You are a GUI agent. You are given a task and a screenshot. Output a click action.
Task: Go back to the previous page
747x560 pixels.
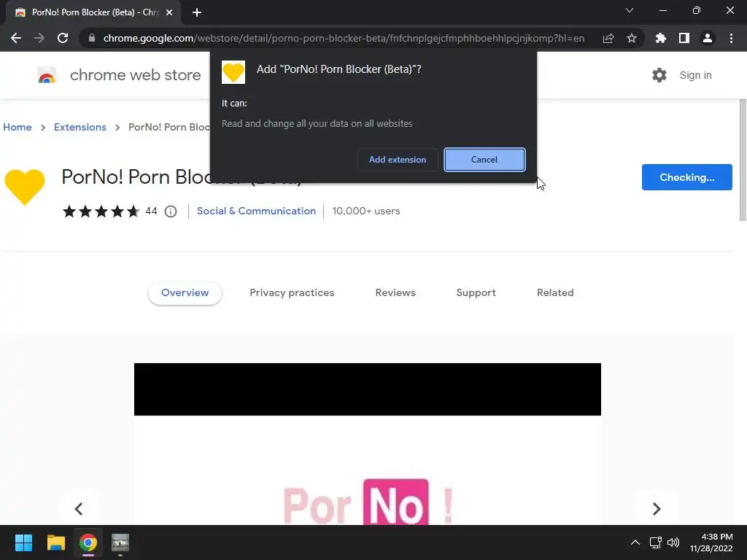click(x=16, y=38)
